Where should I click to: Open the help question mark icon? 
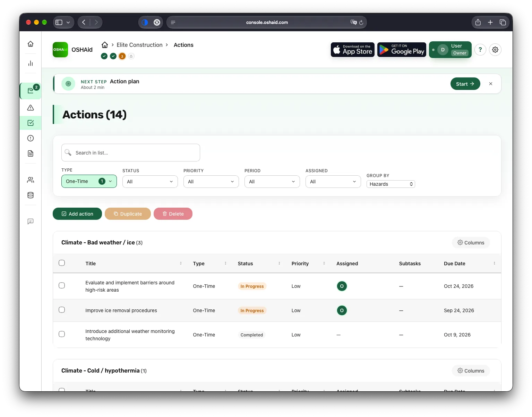click(480, 50)
